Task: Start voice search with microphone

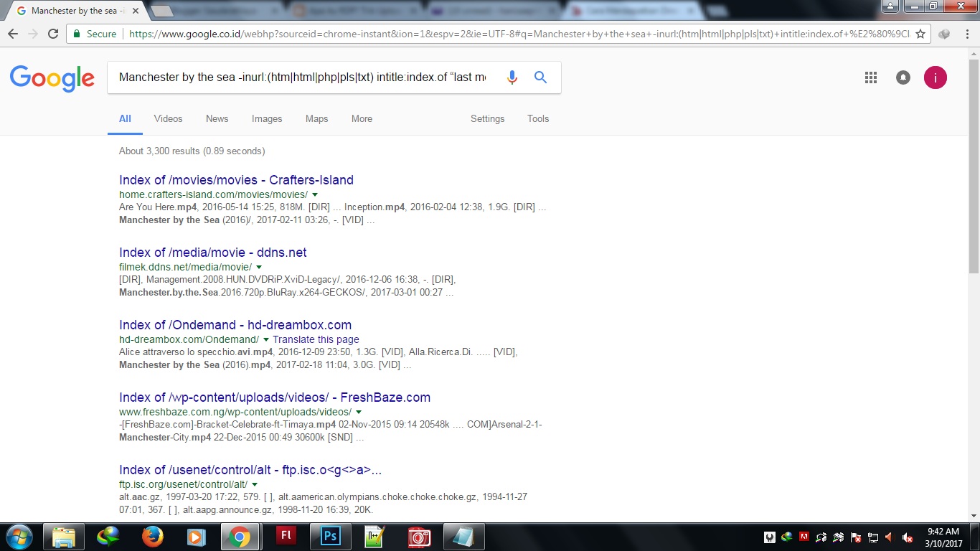Action: pos(512,77)
